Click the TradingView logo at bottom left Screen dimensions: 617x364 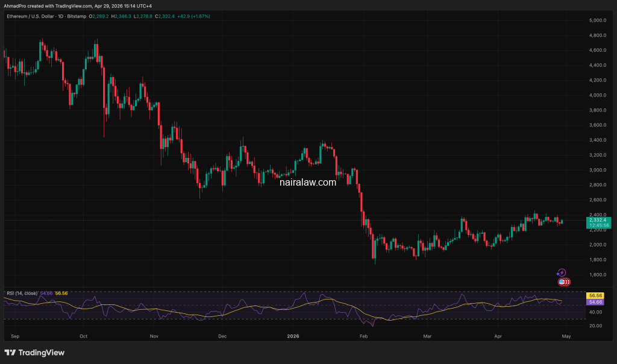[34, 353]
